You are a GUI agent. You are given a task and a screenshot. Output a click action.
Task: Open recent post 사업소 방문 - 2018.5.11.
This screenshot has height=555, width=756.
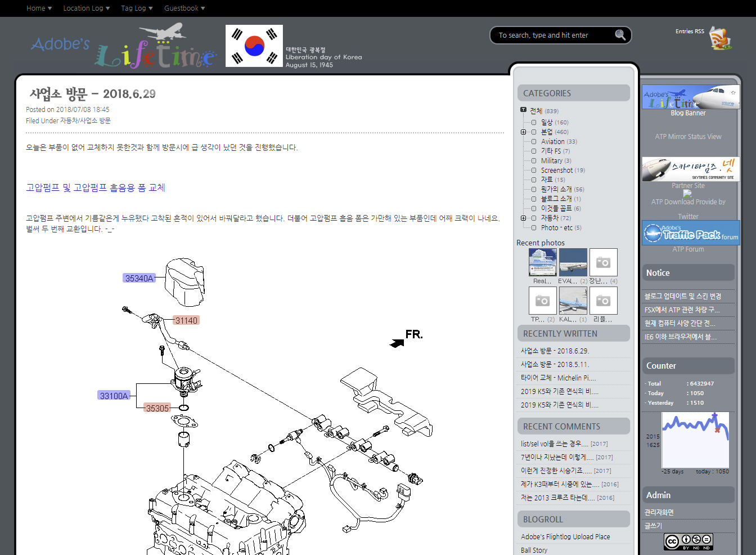[555, 364]
